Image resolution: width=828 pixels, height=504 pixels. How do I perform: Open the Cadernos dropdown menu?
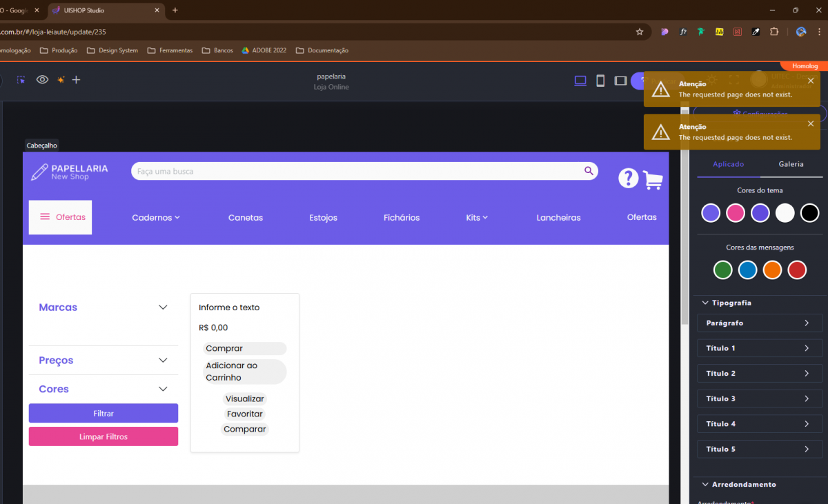pos(156,218)
